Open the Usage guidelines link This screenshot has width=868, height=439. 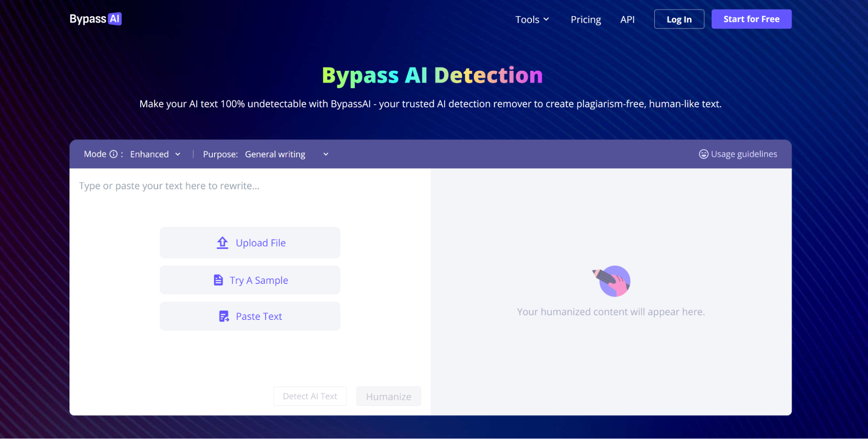[738, 154]
